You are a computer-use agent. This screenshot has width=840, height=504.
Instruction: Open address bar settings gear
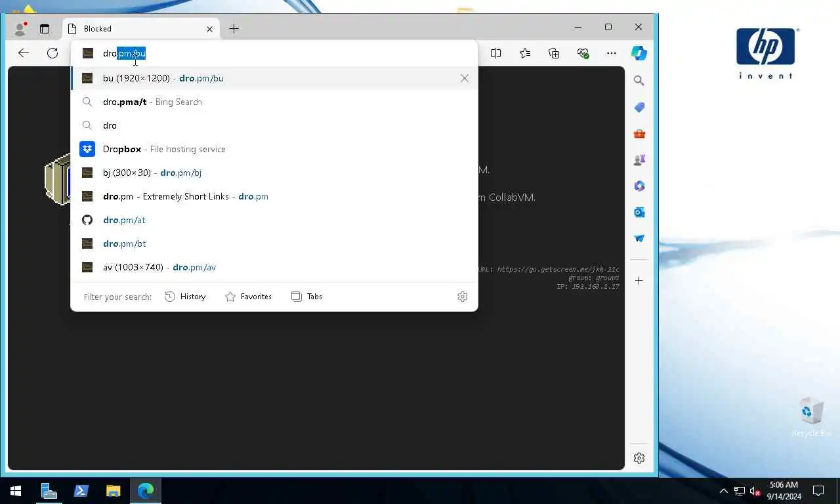tap(463, 297)
